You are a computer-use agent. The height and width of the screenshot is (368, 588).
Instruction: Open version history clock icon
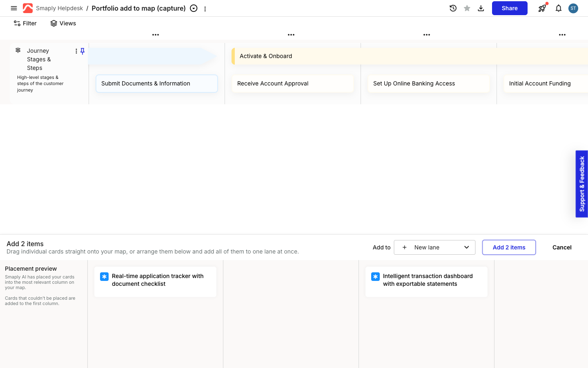click(x=453, y=8)
